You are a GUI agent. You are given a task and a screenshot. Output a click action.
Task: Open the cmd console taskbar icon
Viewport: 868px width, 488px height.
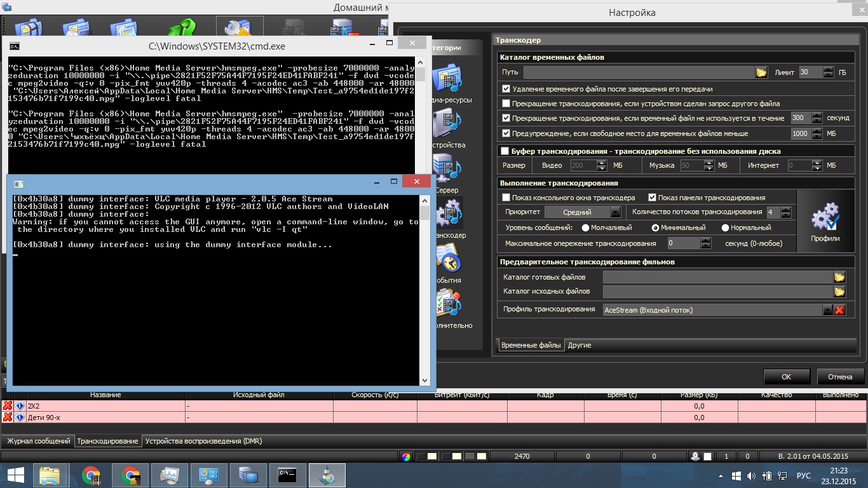tap(288, 475)
